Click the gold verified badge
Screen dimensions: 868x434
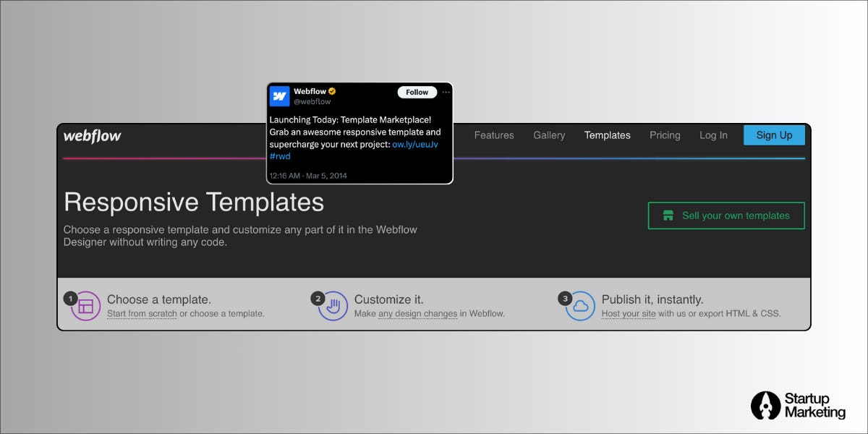[x=332, y=91]
